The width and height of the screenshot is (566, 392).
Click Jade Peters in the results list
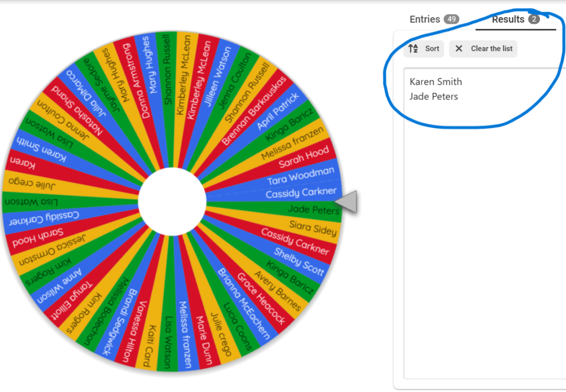433,96
